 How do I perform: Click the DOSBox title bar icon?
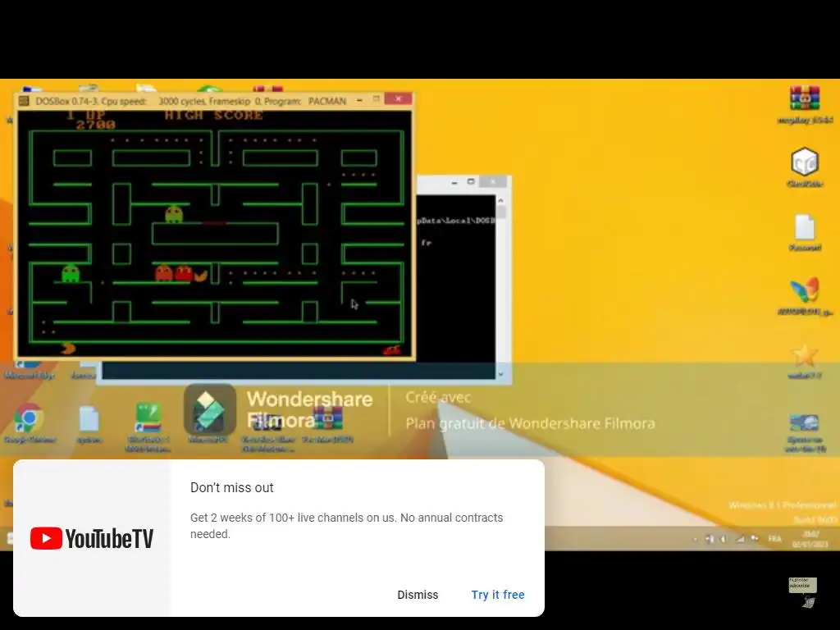point(24,101)
